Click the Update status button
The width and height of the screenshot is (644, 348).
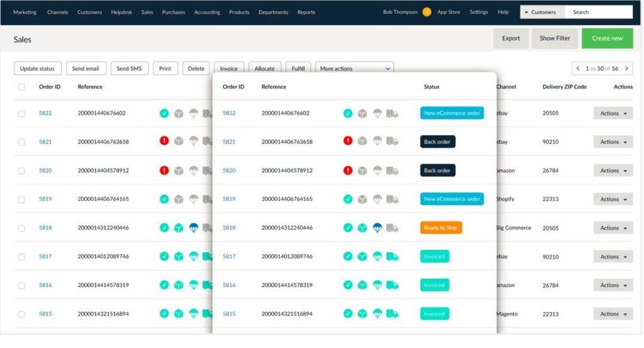pos(37,68)
